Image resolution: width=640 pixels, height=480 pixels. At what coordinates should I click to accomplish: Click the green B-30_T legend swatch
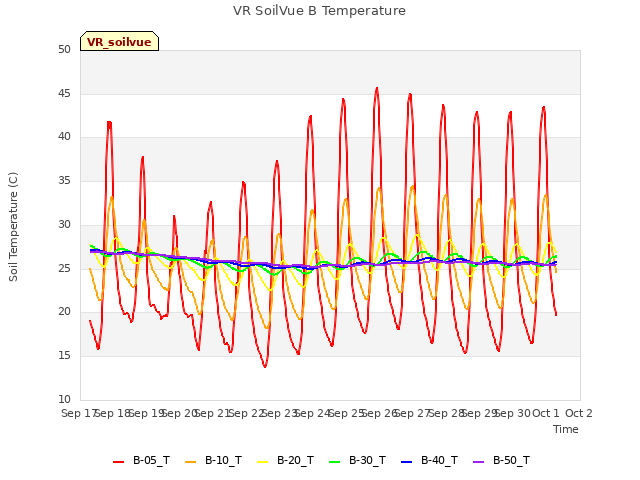(334, 462)
